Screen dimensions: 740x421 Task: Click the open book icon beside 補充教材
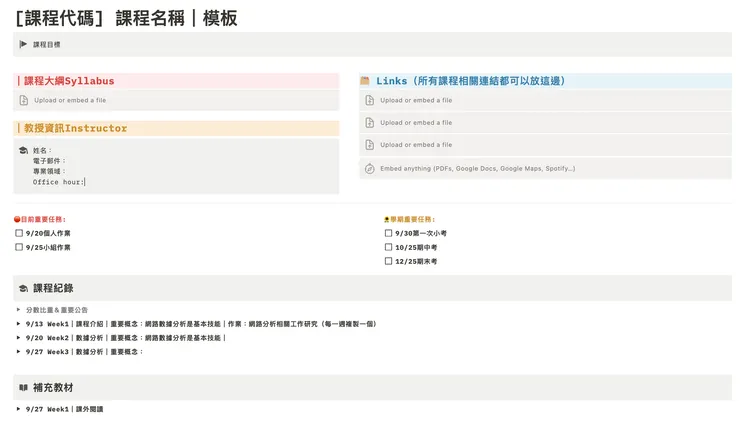click(23, 387)
